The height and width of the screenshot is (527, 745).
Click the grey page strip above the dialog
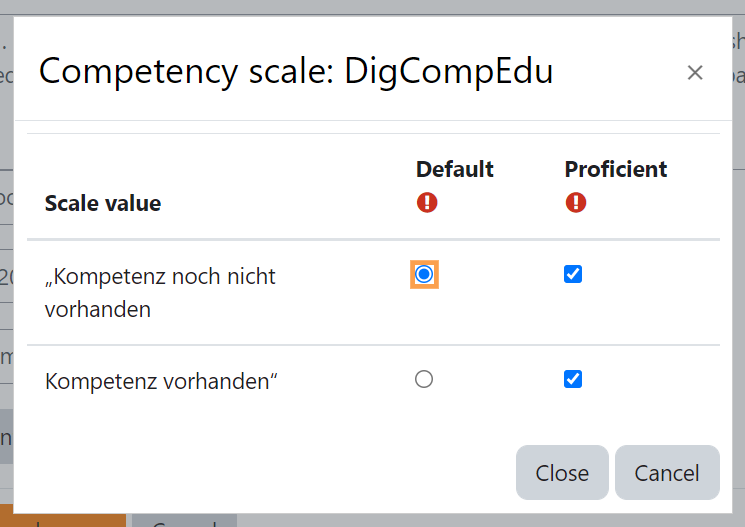point(372,7)
